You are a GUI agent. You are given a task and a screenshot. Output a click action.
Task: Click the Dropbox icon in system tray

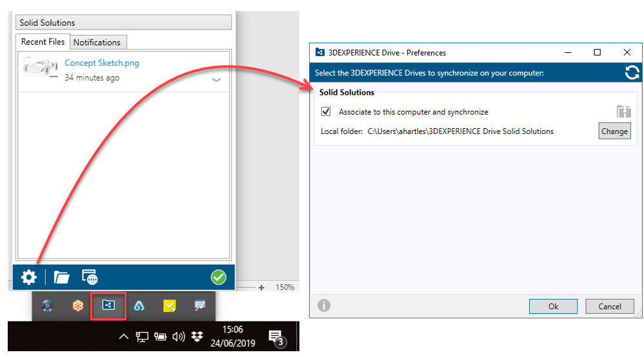197,336
